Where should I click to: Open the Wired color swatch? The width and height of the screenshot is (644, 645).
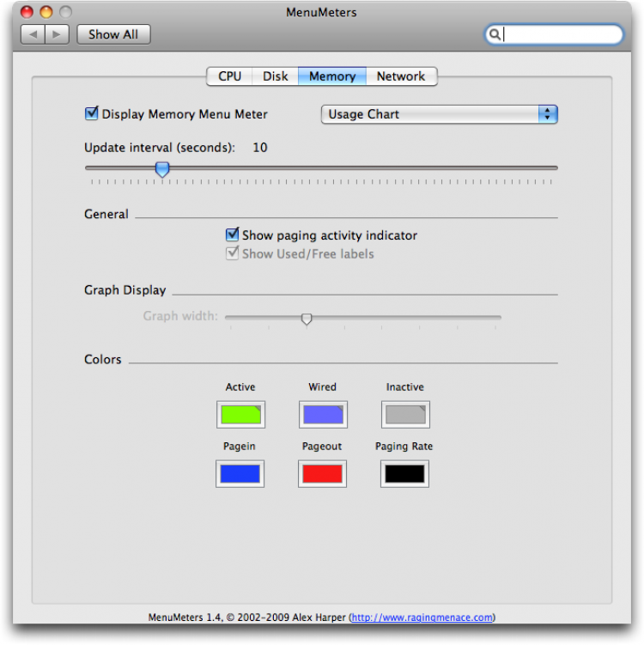[323, 414]
